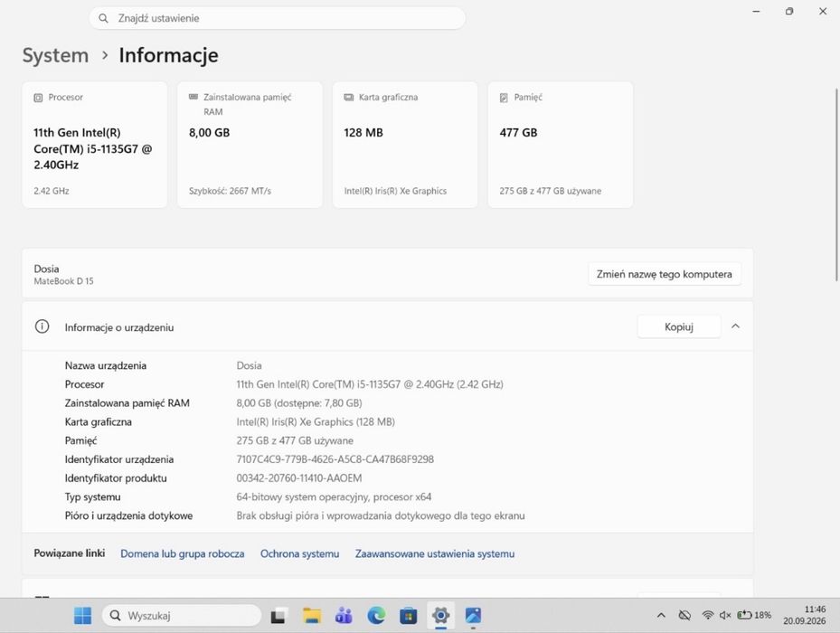Click the Nazwa urządzenia row label
The height and width of the screenshot is (633, 840).
click(x=106, y=365)
